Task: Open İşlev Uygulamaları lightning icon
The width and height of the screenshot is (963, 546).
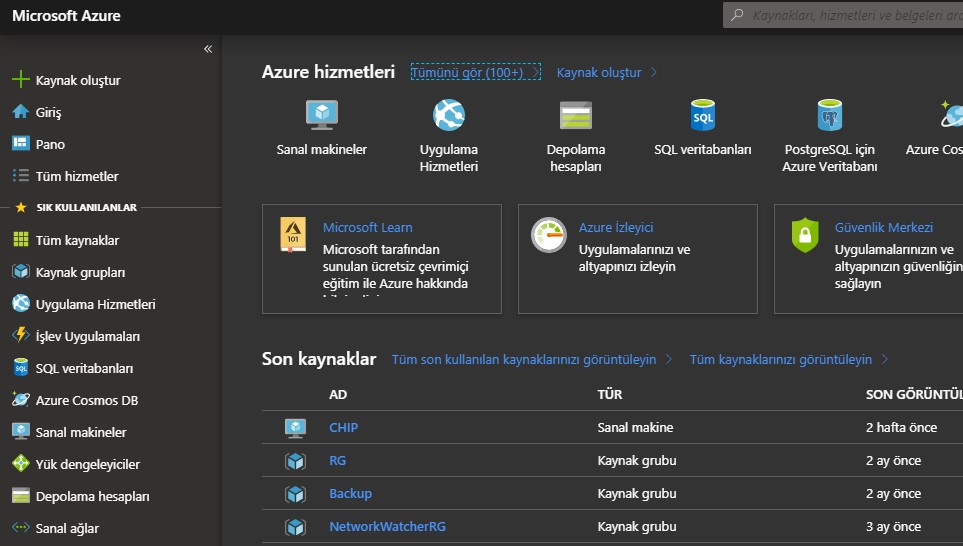Action: [x=20, y=335]
